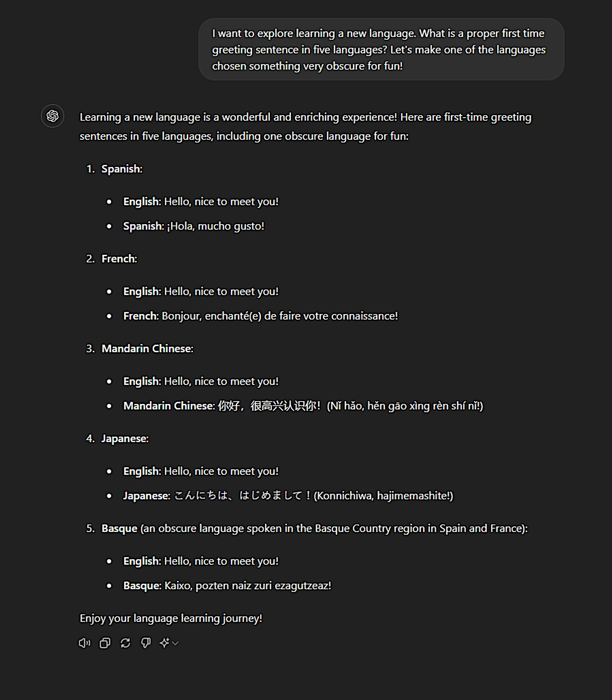Image resolution: width=612 pixels, height=700 pixels.
Task: Click the pinyin "Nǐ hǎo" transliteration text
Action: [x=405, y=406]
